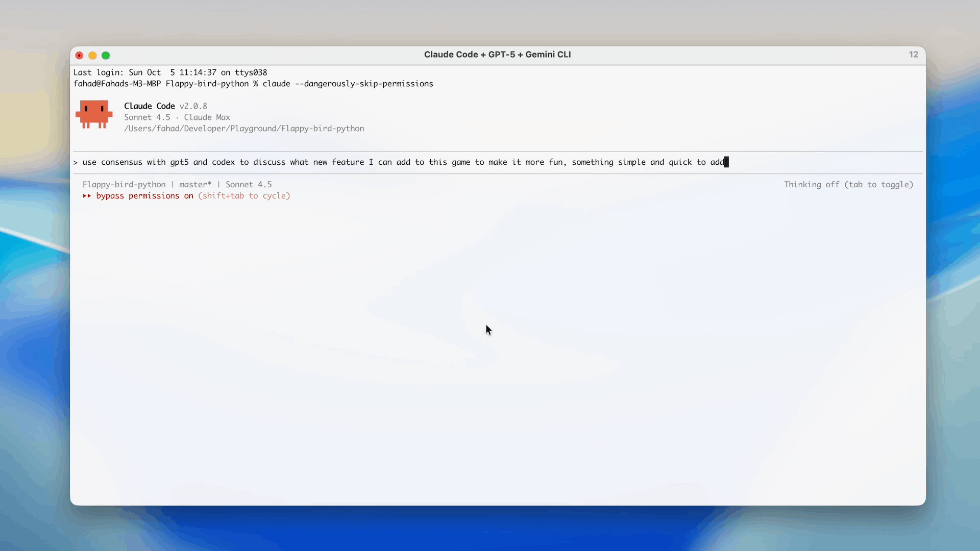Click the yellow minimize window button
Screen dimensions: 980x551
tap(92, 56)
